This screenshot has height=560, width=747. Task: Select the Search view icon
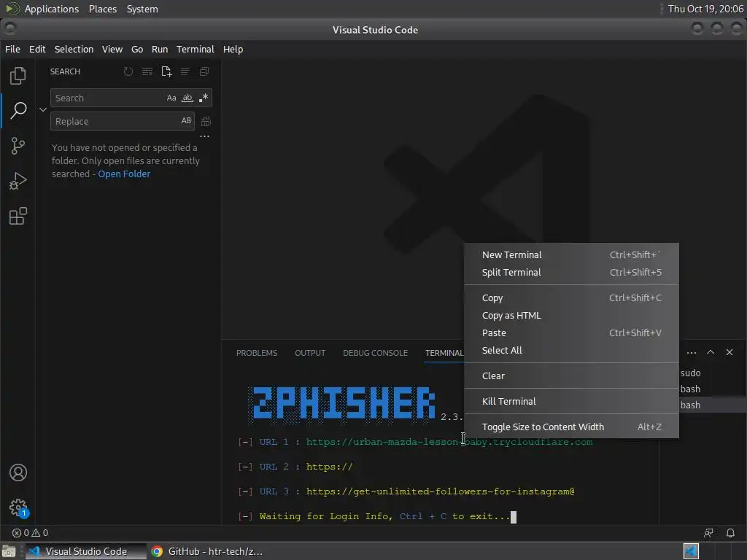(18, 110)
